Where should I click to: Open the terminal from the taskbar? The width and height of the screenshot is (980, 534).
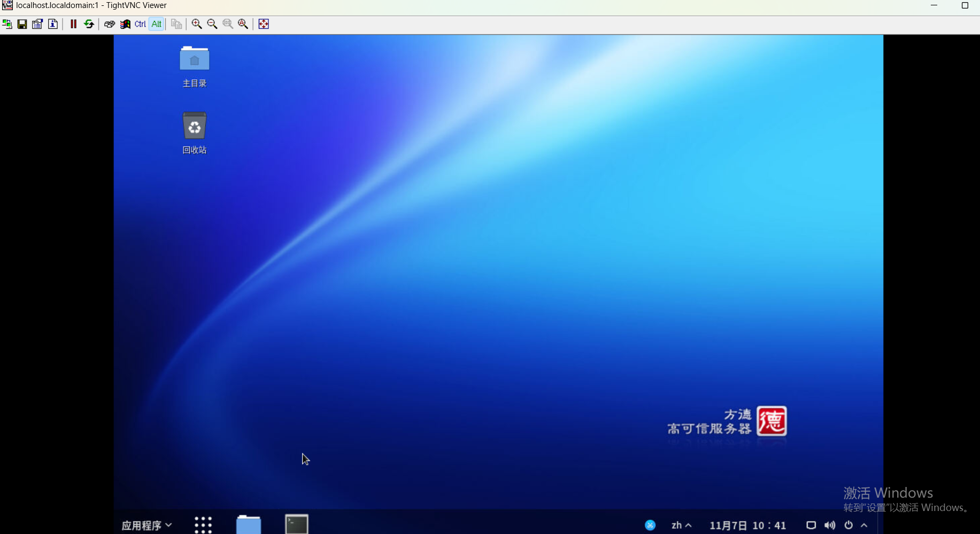tap(297, 524)
